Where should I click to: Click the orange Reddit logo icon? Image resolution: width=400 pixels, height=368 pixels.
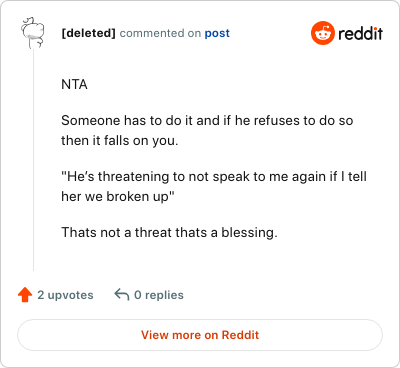coord(322,33)
